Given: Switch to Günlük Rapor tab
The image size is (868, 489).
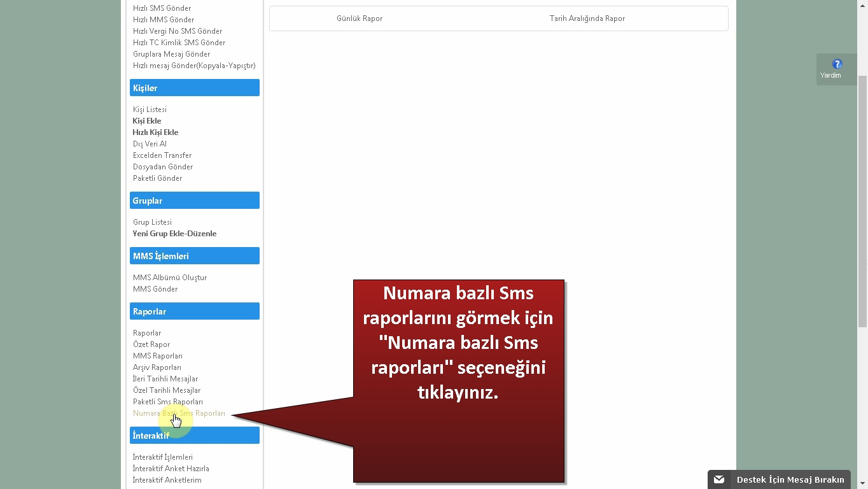Looking at the screenshot, I should [360, 18].
